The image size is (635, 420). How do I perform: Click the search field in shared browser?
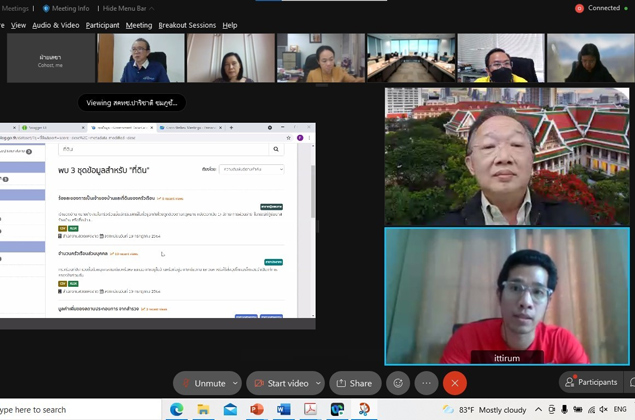(x=164, y=149)
